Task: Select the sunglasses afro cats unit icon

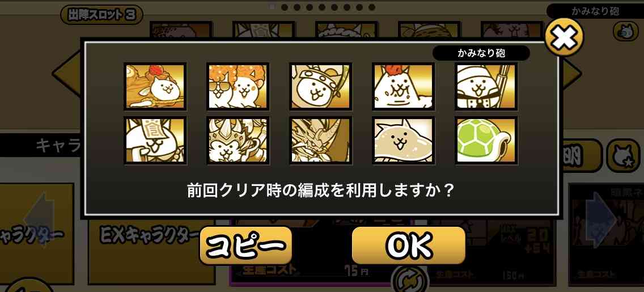Action: (238, 86)
